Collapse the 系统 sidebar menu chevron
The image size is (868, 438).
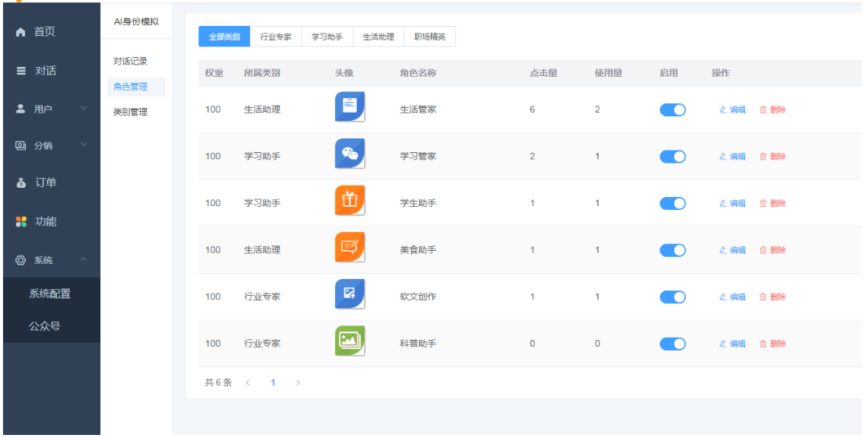tap(84, 259)
